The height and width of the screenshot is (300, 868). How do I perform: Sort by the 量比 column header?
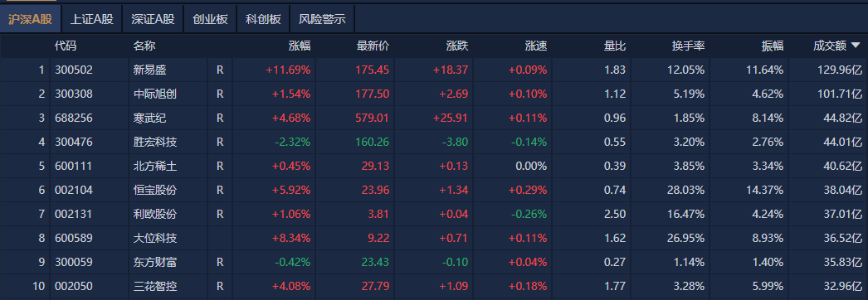coord(614,46)
